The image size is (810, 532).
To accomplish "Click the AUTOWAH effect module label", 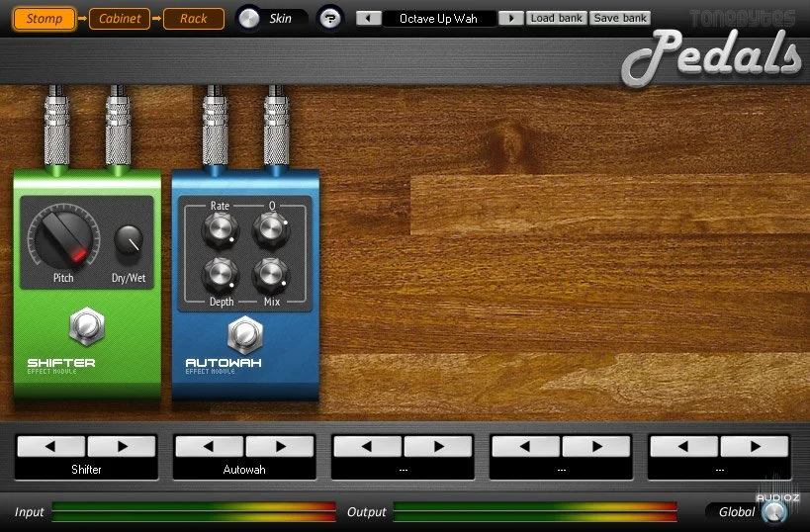I will coord(224,366).
